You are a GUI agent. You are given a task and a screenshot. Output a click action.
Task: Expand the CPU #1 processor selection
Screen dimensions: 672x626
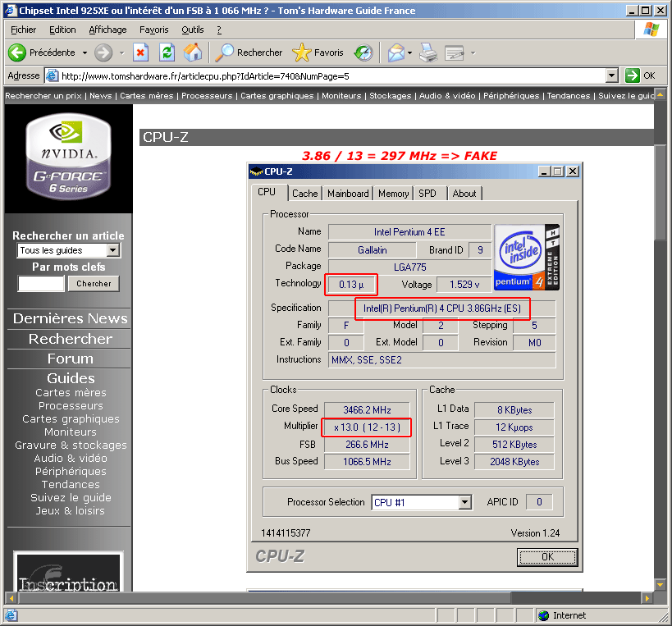coord(465,502)
